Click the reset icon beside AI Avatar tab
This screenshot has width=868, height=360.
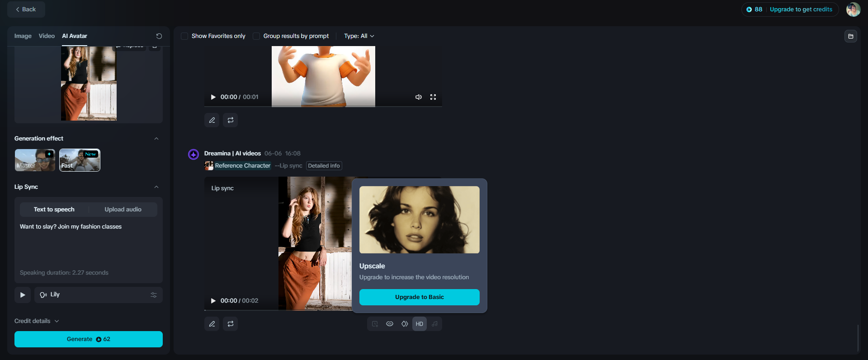click(x=159, y=36)
